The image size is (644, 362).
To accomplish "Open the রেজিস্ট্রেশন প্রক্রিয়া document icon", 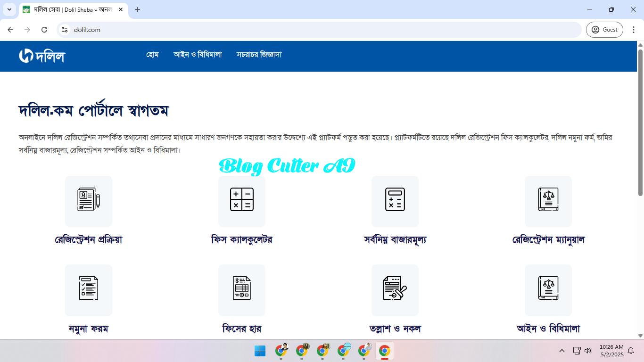I will [x=88, y=201].
